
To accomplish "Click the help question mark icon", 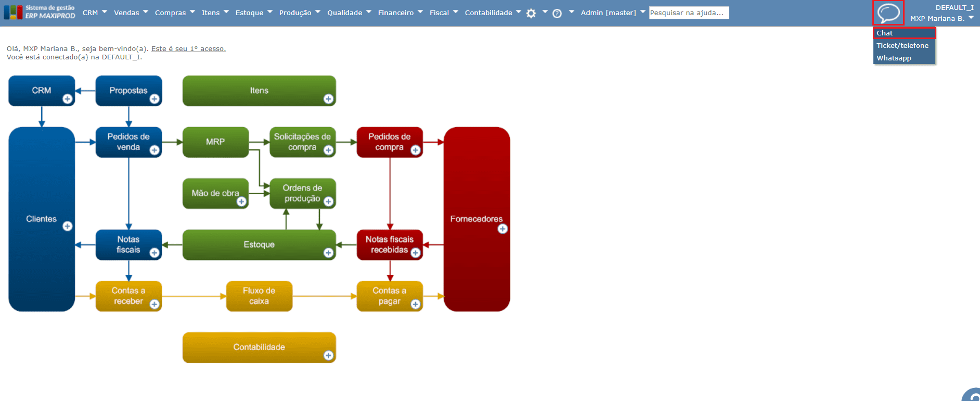I will [x=557, y=14].
